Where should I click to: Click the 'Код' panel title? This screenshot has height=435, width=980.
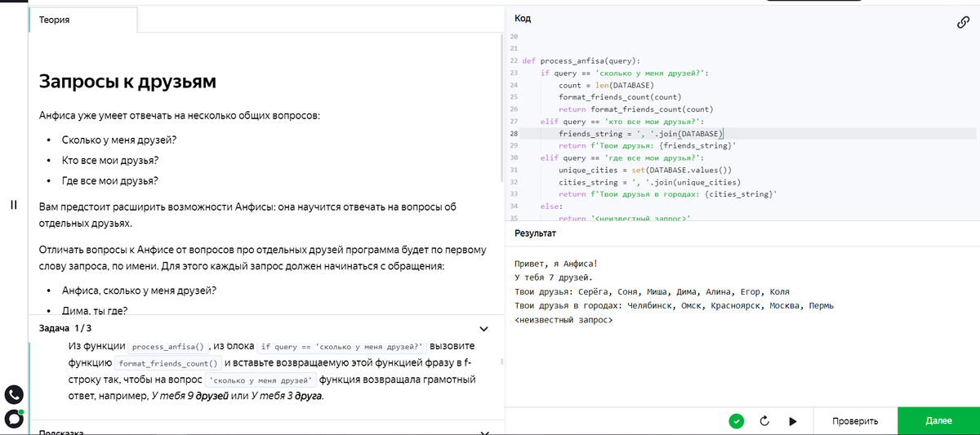click(523, 18)
